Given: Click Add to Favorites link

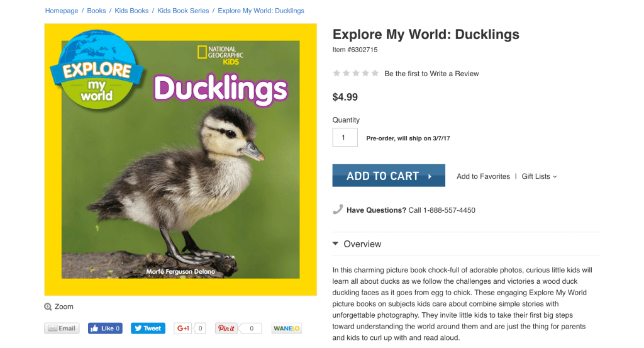Looking at the screenshot, I should (x=483, y=176).
